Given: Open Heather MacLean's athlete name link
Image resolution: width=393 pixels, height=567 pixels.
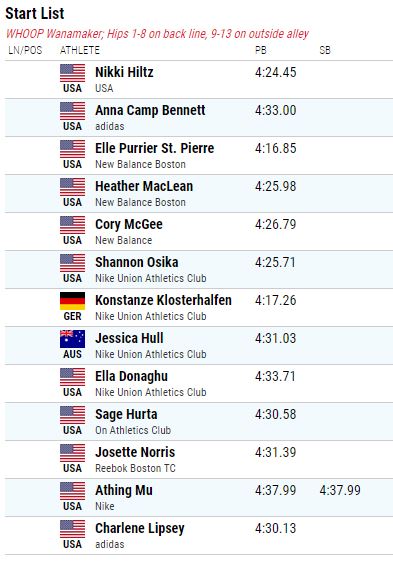Looking at the screenshot, I should tap(144, 186).
